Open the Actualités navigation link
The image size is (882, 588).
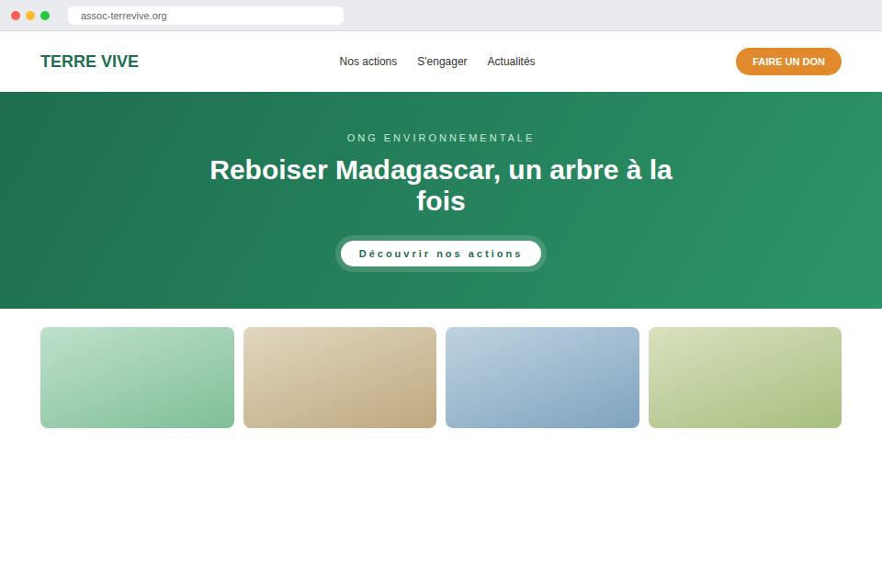tap(511, 62)
